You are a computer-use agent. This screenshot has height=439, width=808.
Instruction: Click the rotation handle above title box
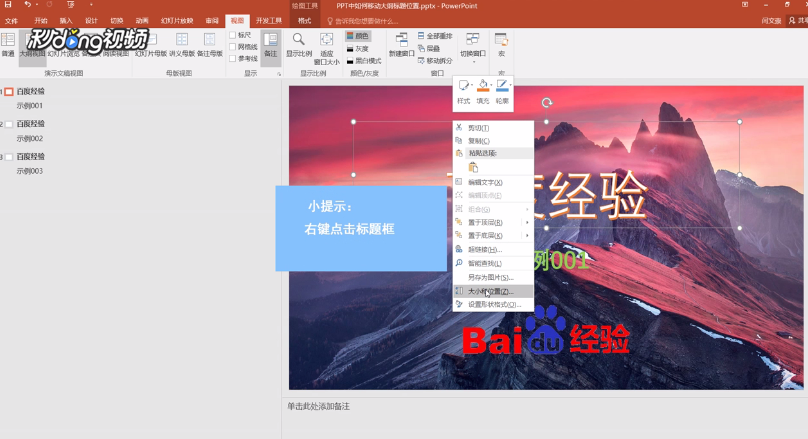pyautogui.click(x=547, y=103)
